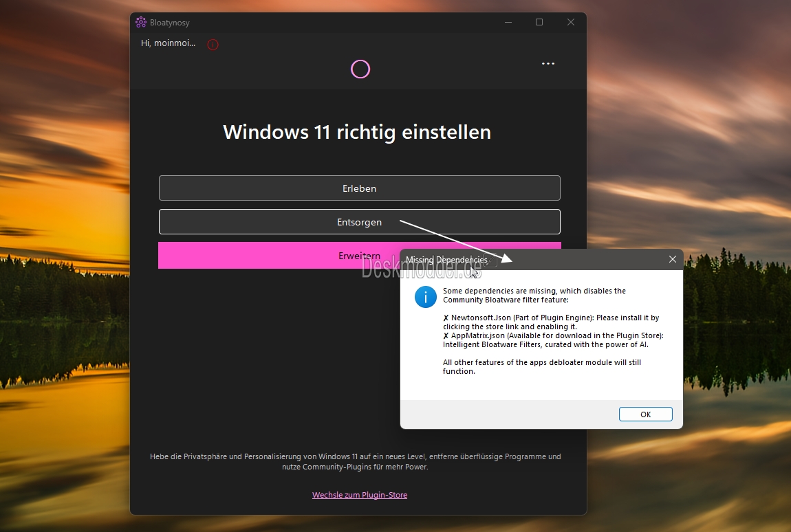Click OK in Missing Dependencies dialog
The height and width of the screenshot is (532, 791).
(646, 414)
